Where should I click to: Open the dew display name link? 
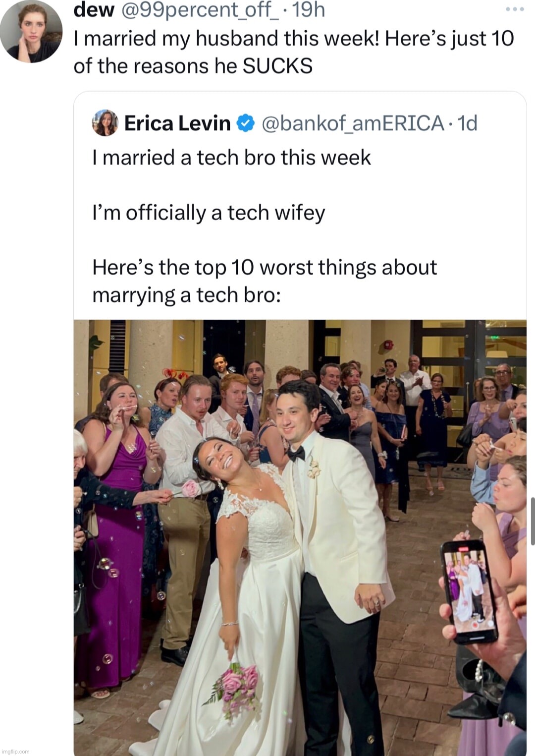[x=94, y=10]
